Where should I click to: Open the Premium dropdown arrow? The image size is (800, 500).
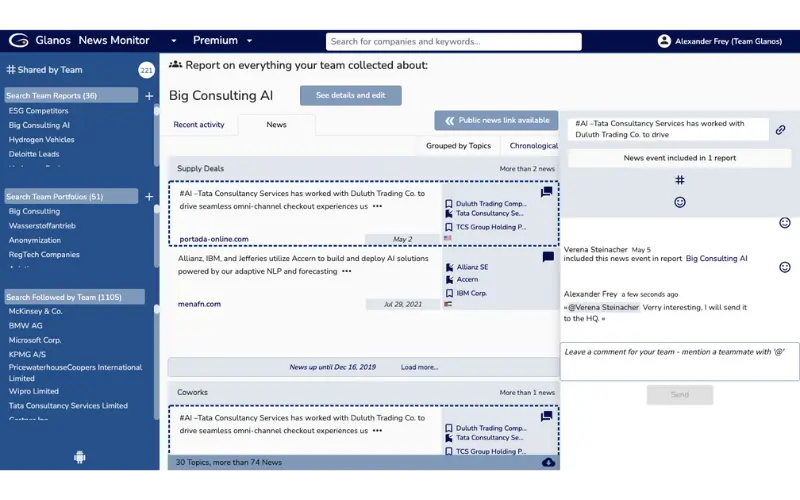[x=249, y=41]
